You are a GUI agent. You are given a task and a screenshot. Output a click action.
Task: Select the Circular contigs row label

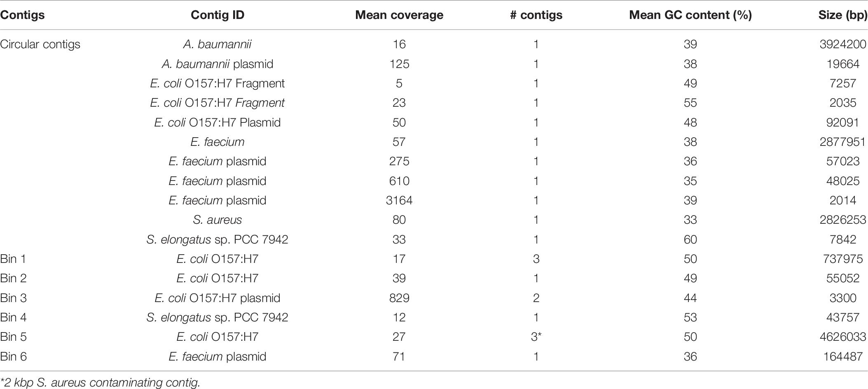coord(40,44)
